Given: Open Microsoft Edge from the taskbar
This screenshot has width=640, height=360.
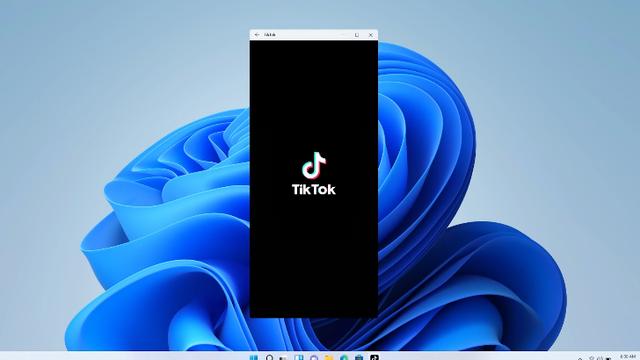Looking at the screenshot, I should pos(344,358).
